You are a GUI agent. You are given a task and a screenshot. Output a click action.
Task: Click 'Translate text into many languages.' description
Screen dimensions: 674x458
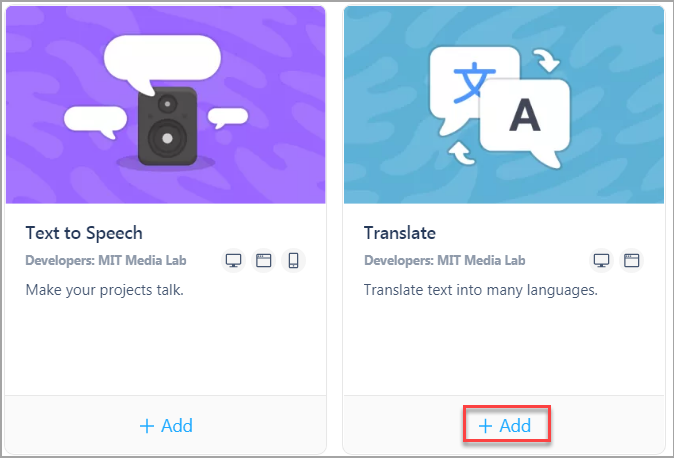click(481, 290)
